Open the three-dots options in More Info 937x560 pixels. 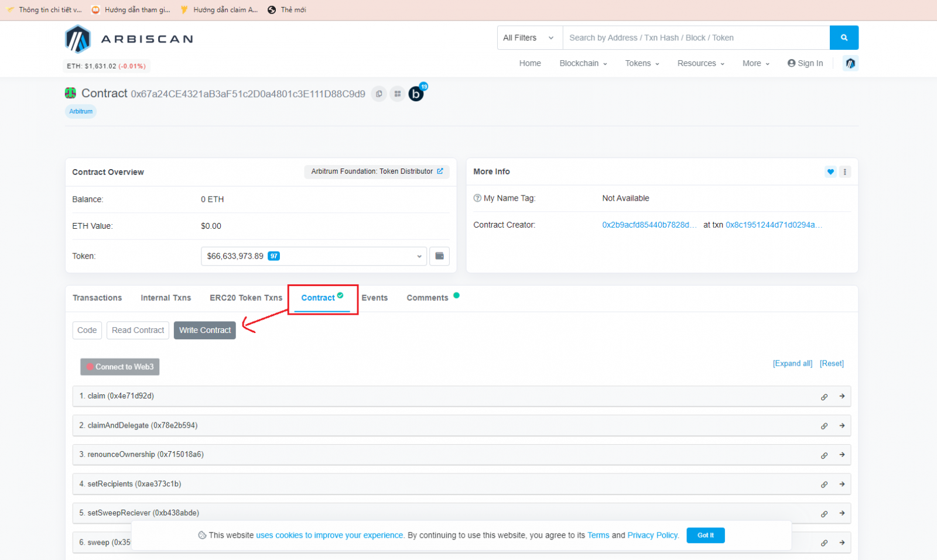(x=844, y=171)
